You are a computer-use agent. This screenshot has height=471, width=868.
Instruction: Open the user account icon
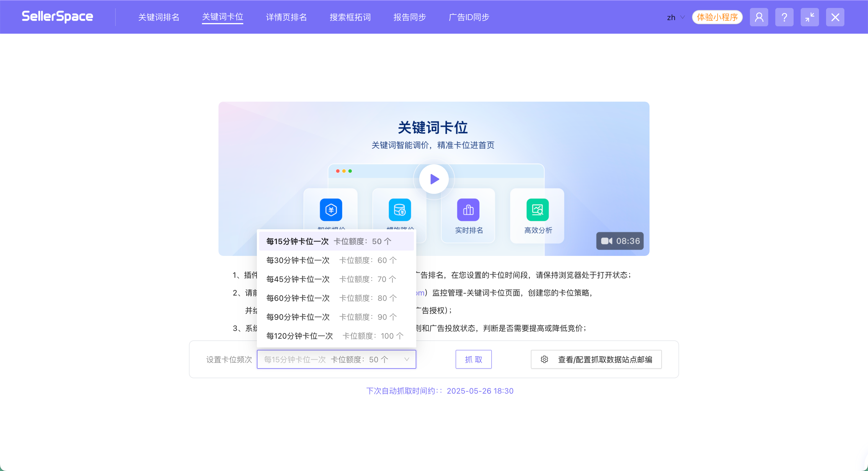[759, 17]
